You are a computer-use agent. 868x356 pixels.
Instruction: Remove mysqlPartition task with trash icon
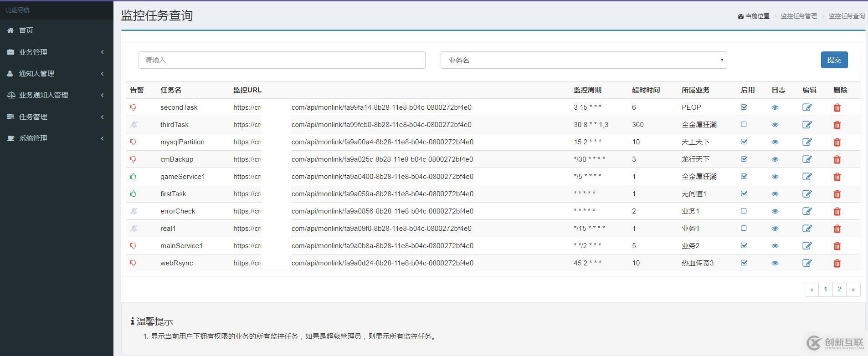(x=837, y=142)
